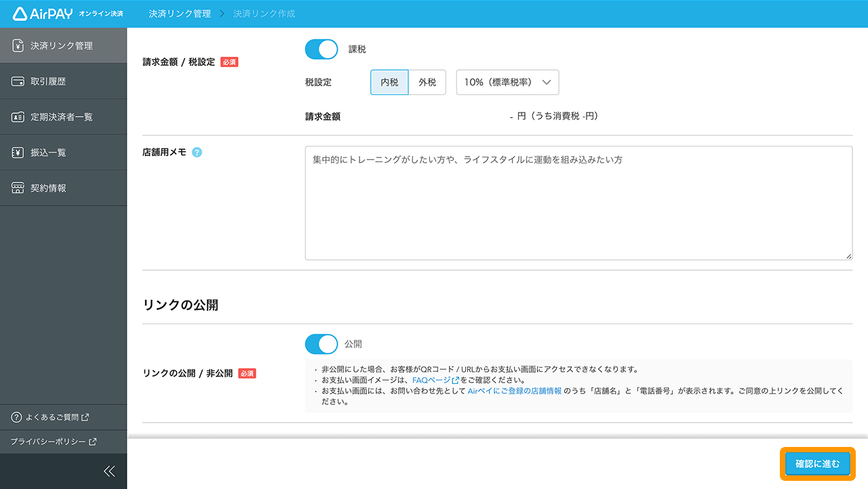
Task: Select the 外税 tax option
Action: tap(427, 82)
